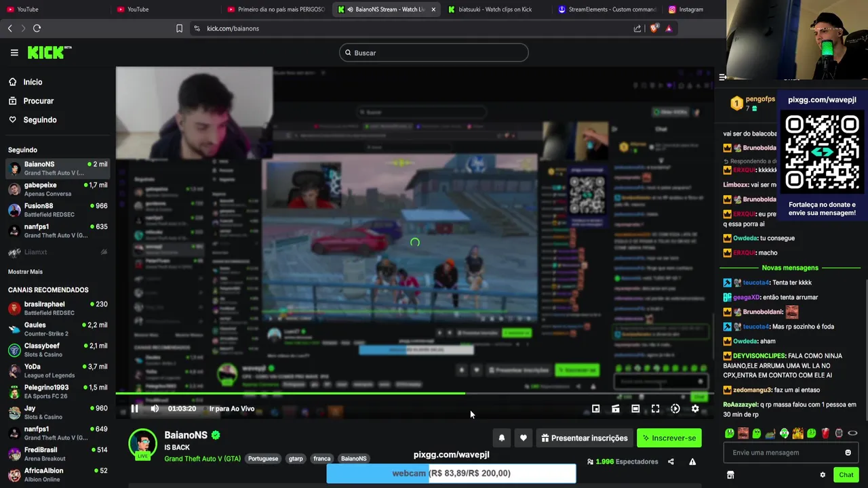
Task: Click BaianoNS channel avatar
Action: pos(143,443)
